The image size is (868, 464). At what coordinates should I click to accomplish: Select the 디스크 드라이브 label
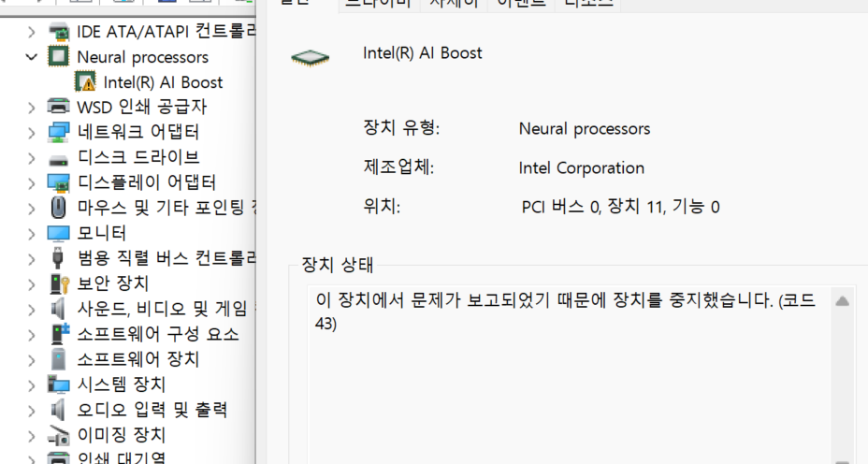(x=138, y=157)
